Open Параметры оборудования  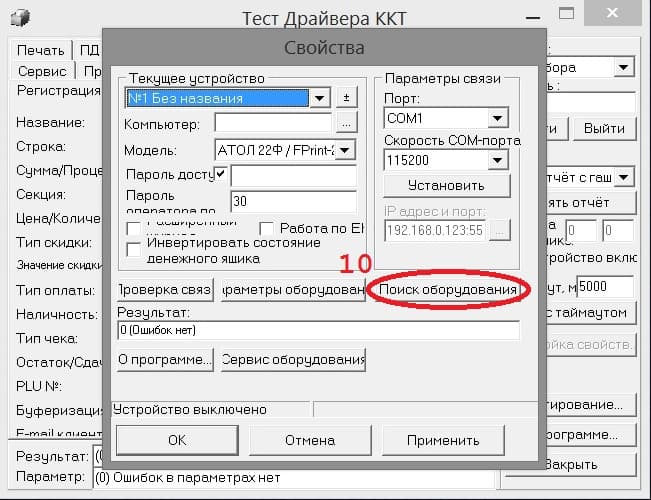click(x=293, y=289)
